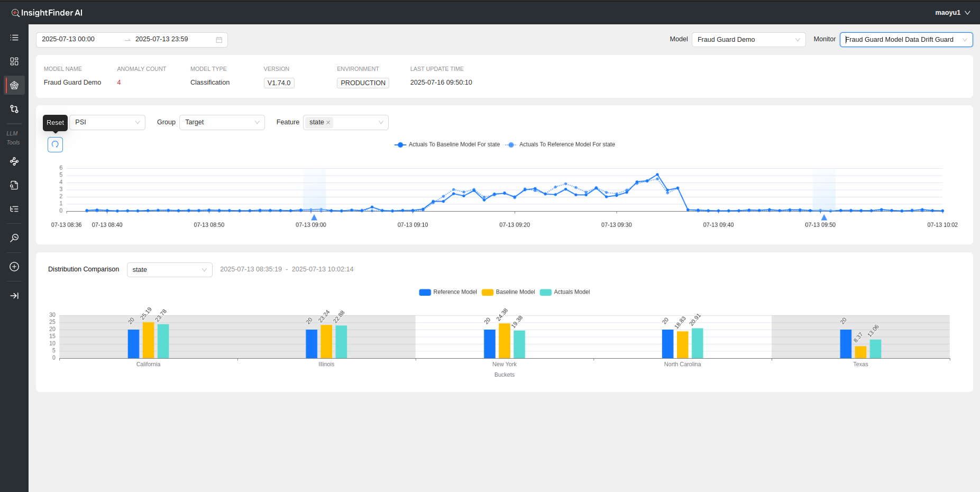Expand the PSI metric dropdown
Screen dimensions: 980x492
tap(107, 122)
